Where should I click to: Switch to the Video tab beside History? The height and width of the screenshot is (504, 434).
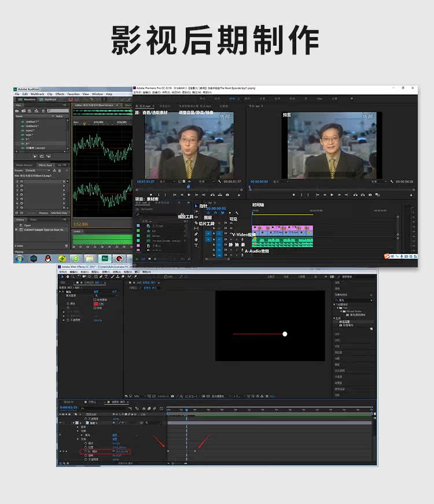[x=34, y=220]
